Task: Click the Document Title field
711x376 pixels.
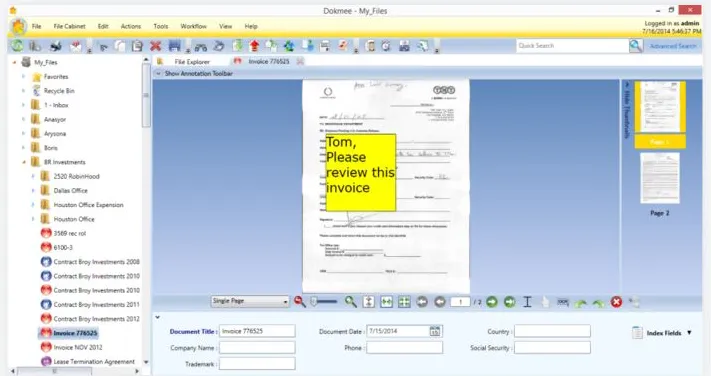Action: click(257, 331)
